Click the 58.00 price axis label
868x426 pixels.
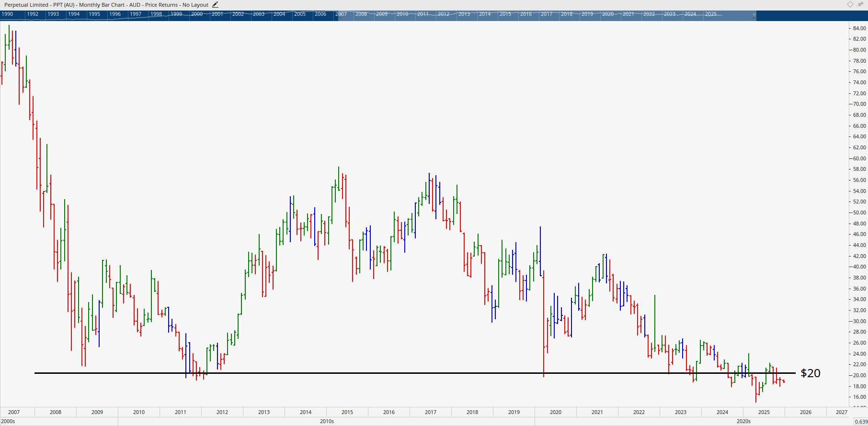point(859,169)
